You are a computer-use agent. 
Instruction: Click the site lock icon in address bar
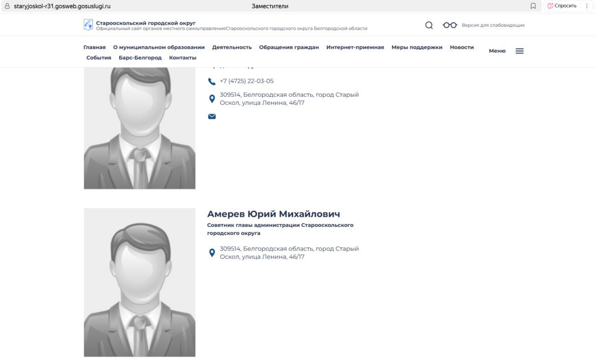7,6
